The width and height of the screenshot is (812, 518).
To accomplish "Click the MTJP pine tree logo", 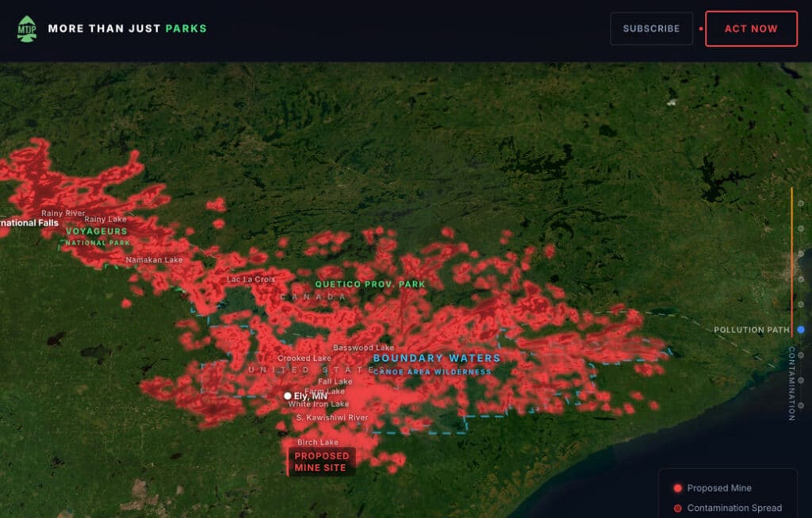I will coord(26,28).
